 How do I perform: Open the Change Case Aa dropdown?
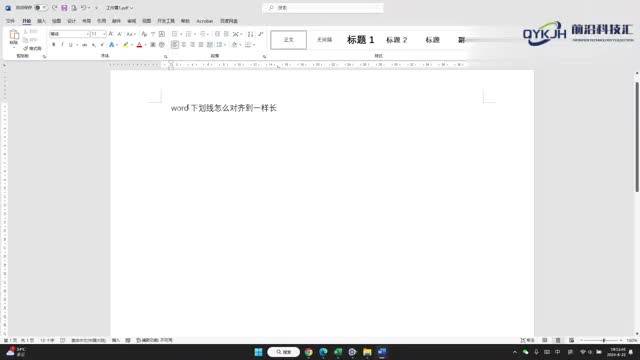[x=130, y=34]
